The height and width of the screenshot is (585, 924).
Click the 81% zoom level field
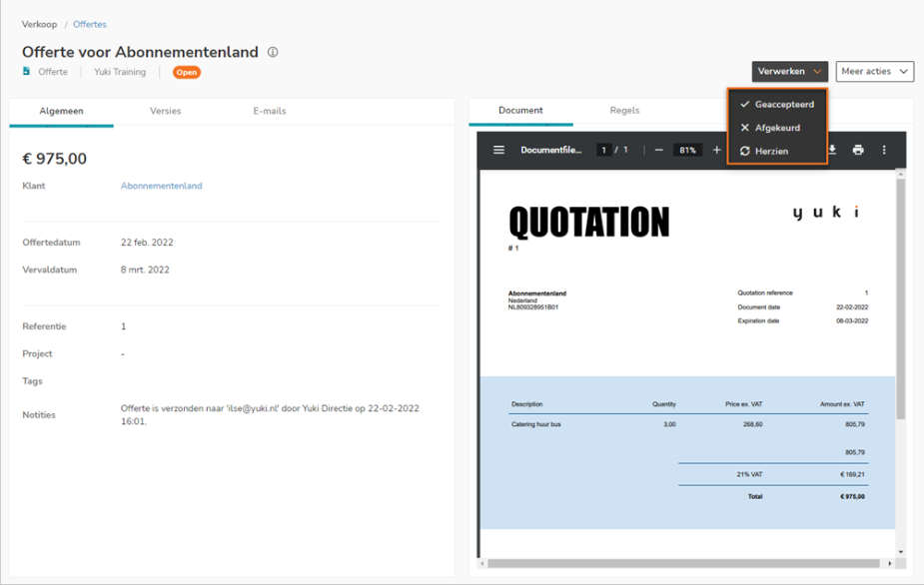[x=687, y=150]
